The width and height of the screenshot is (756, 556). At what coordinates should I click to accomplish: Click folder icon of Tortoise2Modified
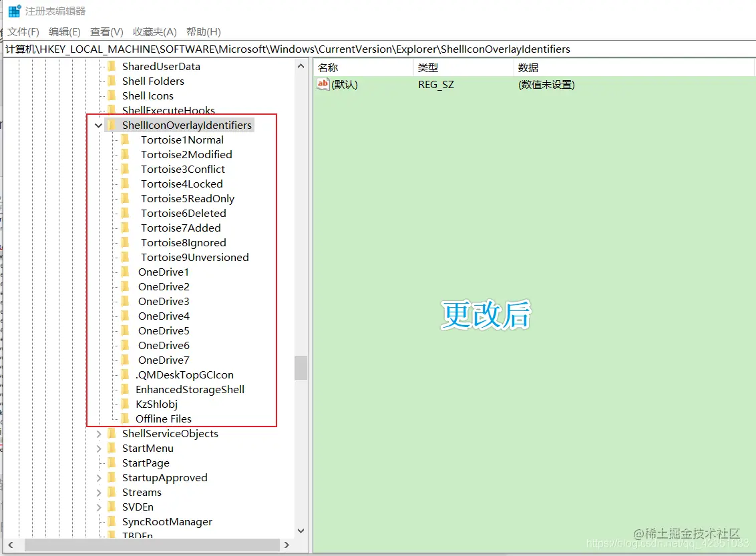click(x=126, y=154)
